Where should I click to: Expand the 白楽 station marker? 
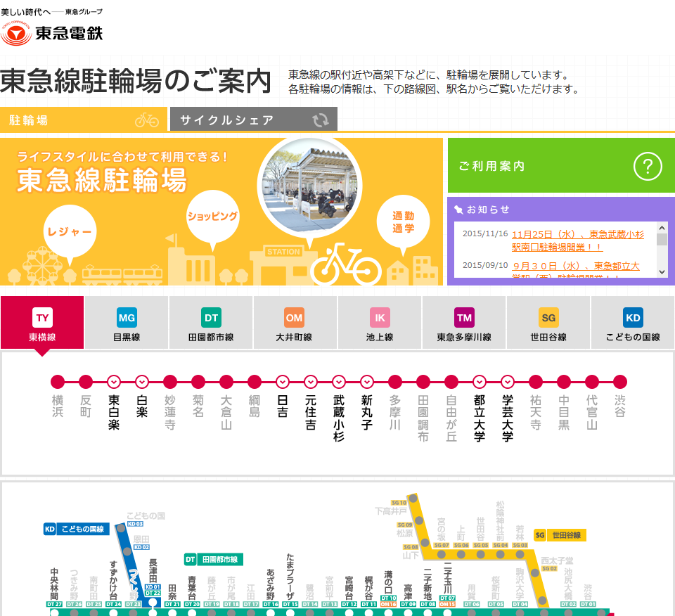(x=142, y=382)
